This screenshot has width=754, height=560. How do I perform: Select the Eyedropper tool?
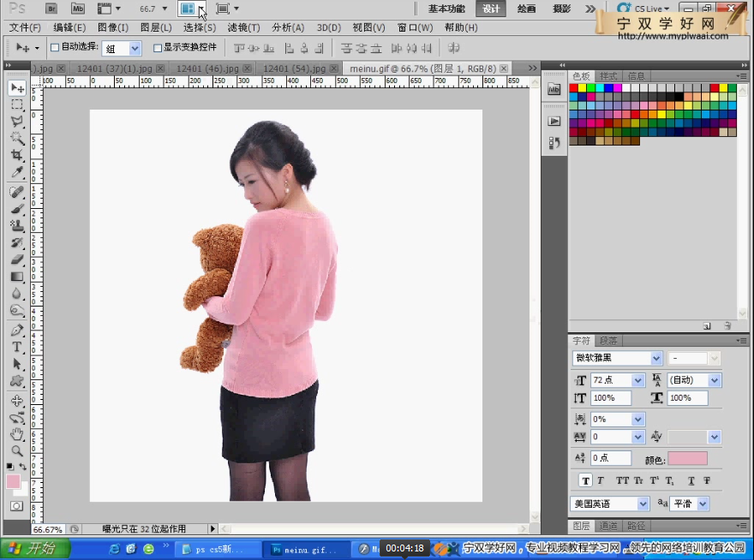click(17, 172)
